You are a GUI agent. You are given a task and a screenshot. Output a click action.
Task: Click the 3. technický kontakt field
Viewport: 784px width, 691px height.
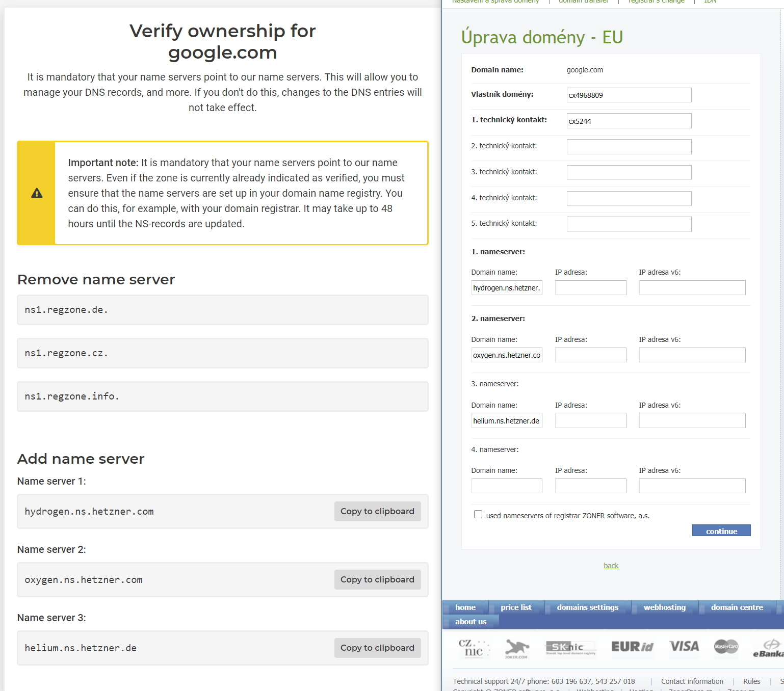click(629, 172)
